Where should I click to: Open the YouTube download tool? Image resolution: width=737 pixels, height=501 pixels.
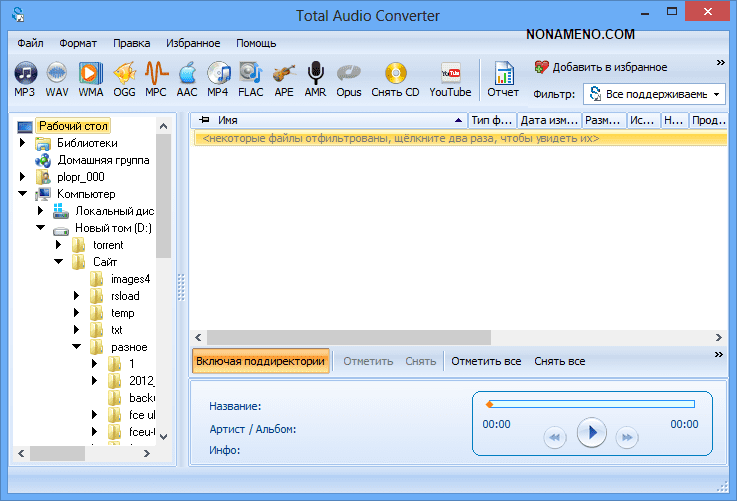(450, 79)
